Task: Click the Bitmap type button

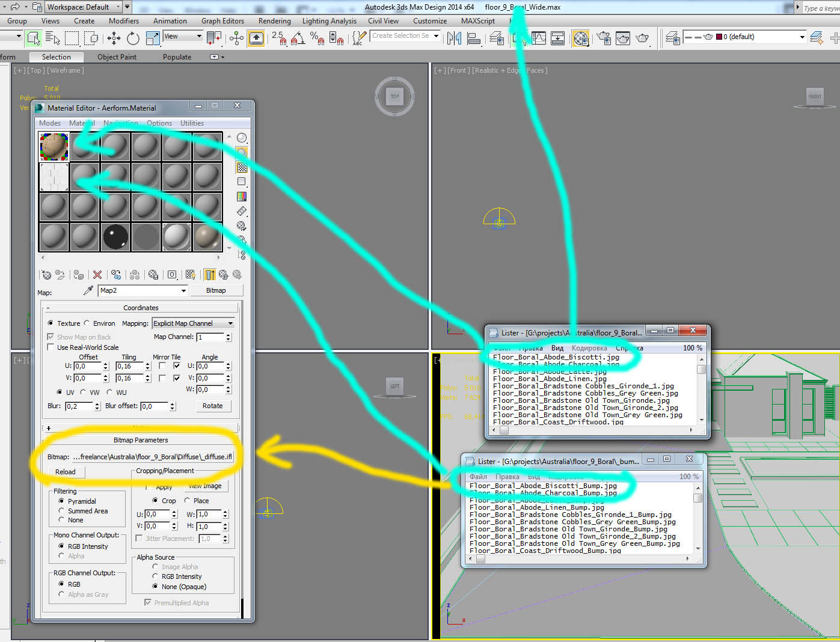Action: (216, 290)
